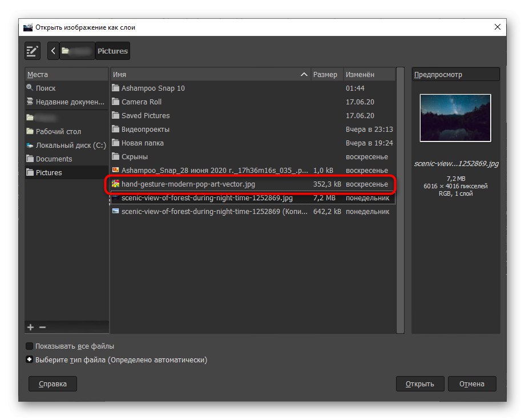Add bookmark with the plus button

point(30,327)
